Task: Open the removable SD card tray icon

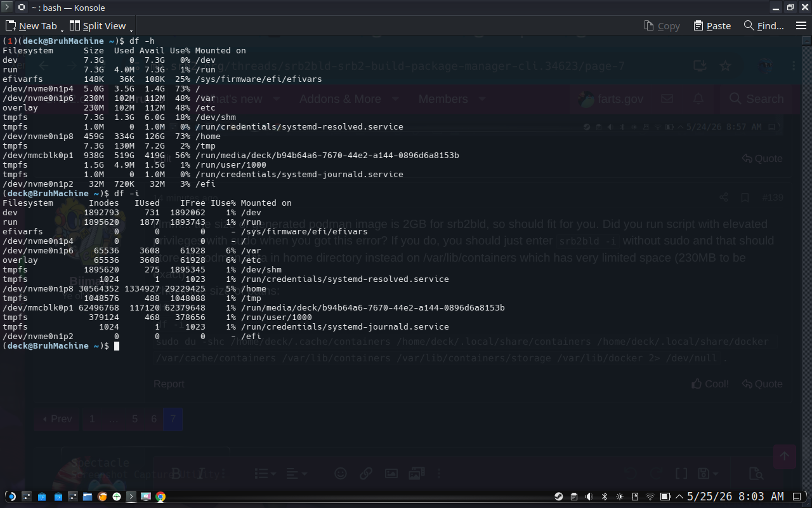Action: pos(635,497)
